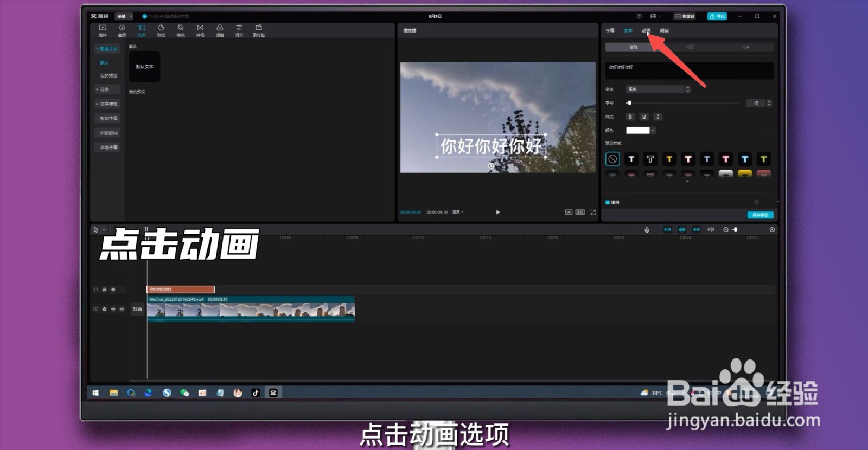
Task: Open 本地字幕 local subtitles
Action: click(107, 147)
